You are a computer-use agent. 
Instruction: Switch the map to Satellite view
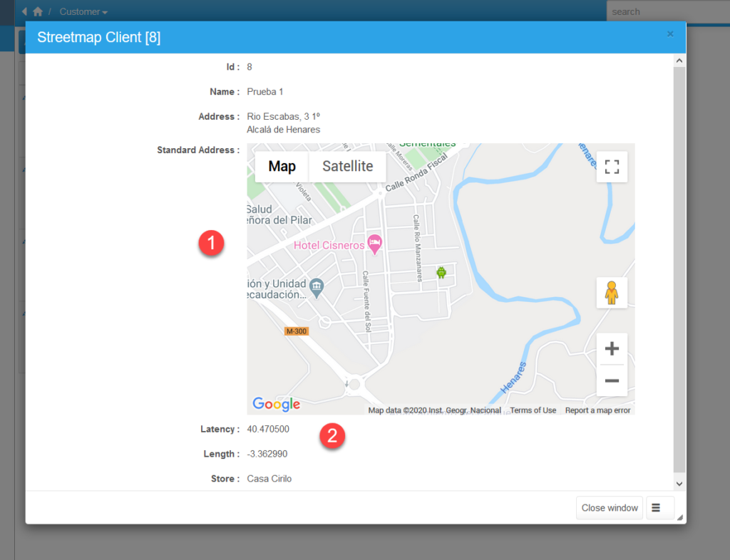point(348,166)
